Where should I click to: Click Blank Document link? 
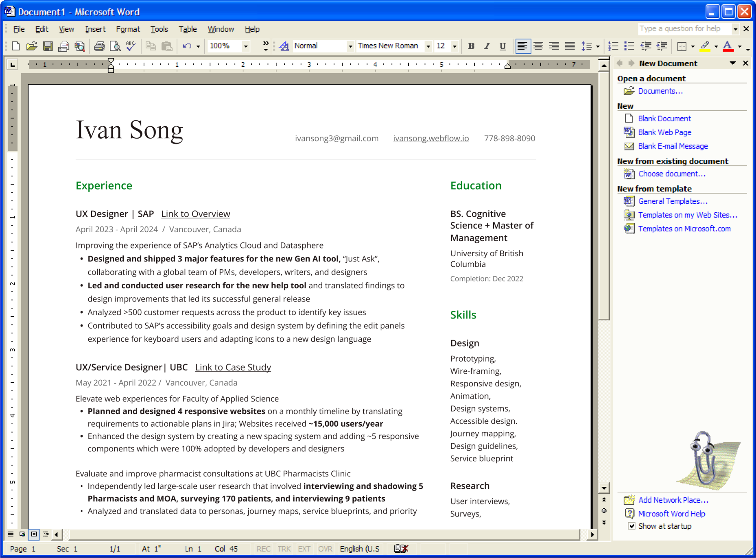[x=664, y=118]
